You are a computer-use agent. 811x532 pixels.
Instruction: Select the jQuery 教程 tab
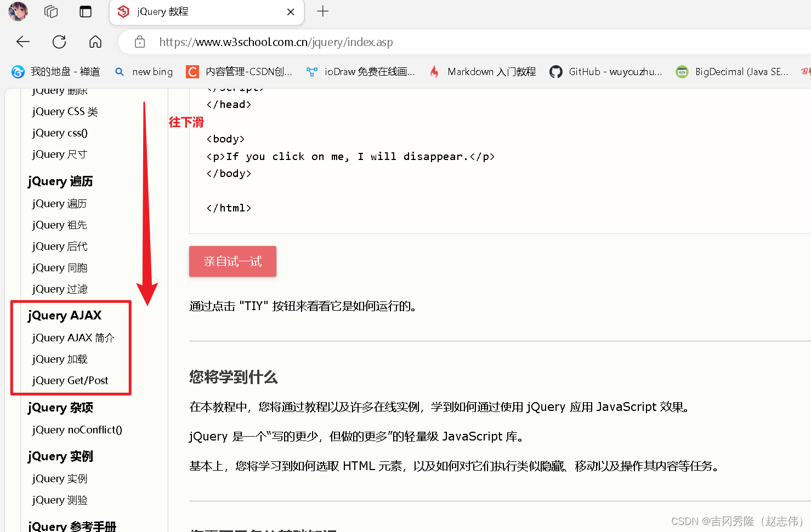pos(207,12)
